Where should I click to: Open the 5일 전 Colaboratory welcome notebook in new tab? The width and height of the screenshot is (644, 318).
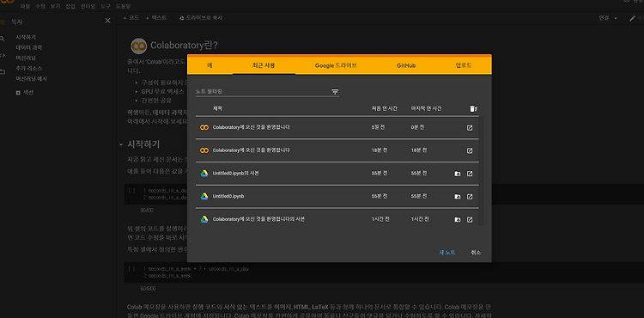(x=470, y=128)
